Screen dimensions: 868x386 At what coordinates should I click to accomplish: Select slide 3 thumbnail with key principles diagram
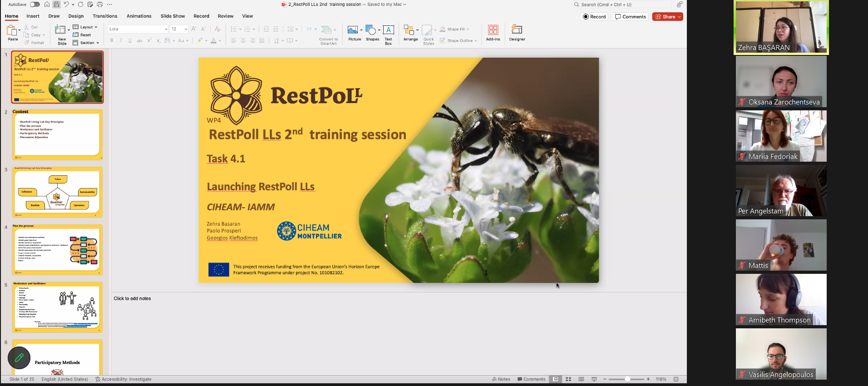(57, 192)
